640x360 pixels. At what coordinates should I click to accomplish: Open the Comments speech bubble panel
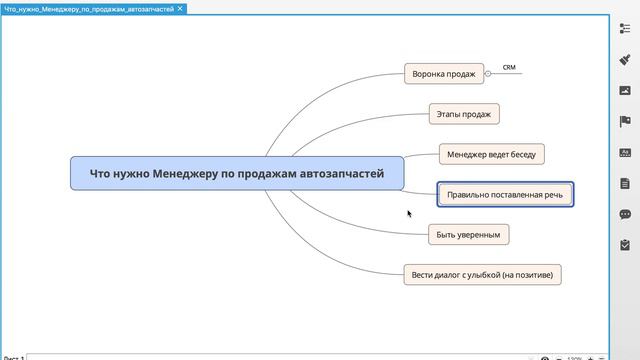(x=624, y=214)
